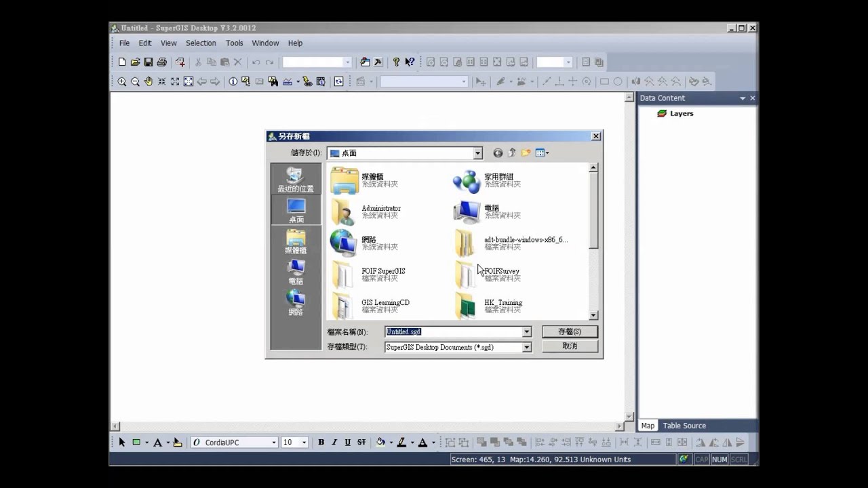The width and height of the screenshot is (868, 488).
Task: Click the Untitled.sgd file name field
Action: click(x=454, y=332)
